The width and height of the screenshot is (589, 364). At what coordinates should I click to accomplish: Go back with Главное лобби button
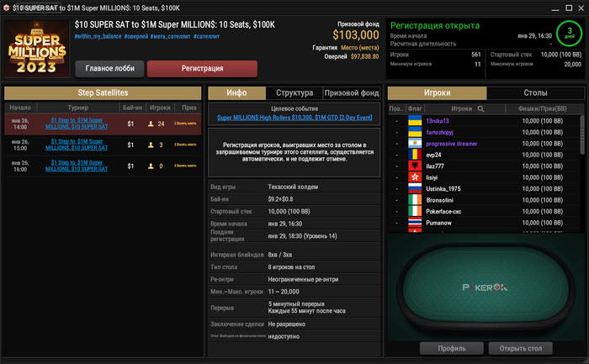tap(109, 68)
